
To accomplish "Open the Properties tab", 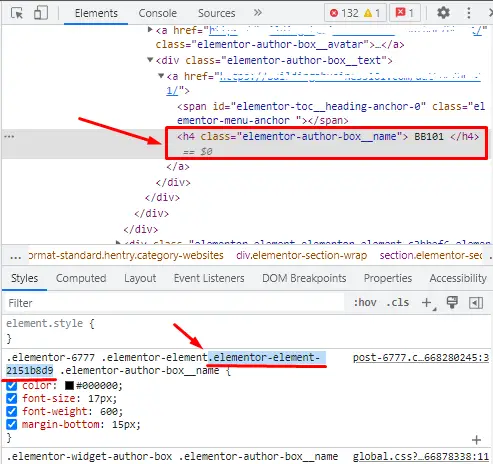I will coord(388,278).
